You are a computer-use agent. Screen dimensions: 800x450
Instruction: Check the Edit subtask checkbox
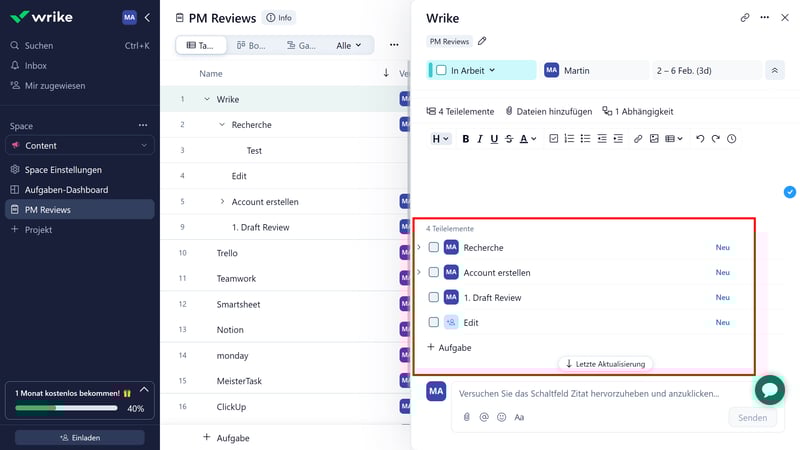pyautogui.click(x=433, y=322)
